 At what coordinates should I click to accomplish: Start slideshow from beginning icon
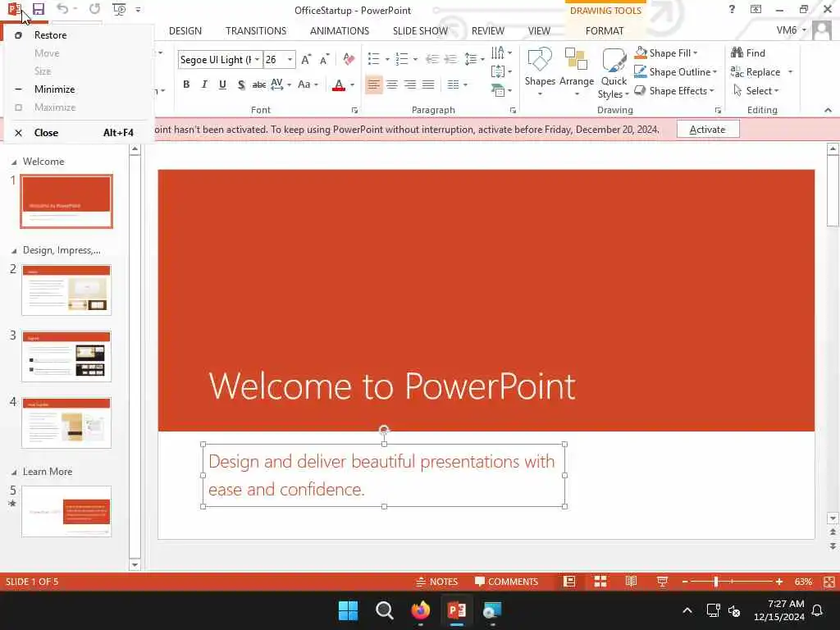tap(119, 9)
